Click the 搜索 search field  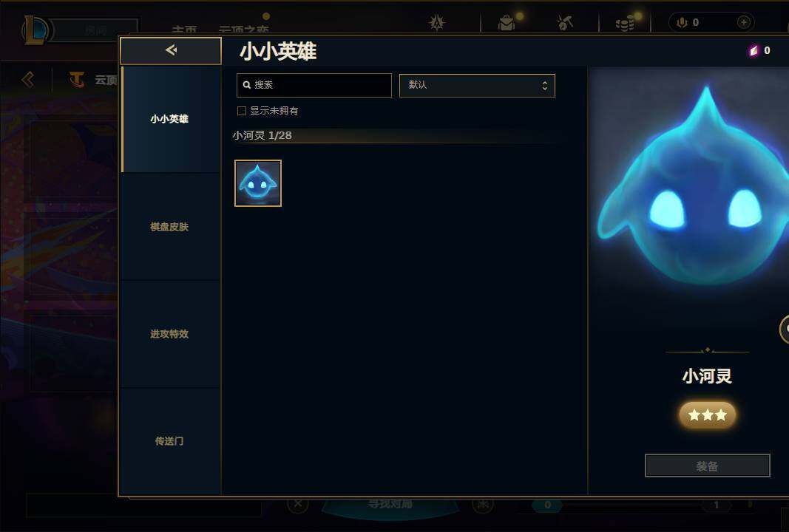tap(314, 85)
